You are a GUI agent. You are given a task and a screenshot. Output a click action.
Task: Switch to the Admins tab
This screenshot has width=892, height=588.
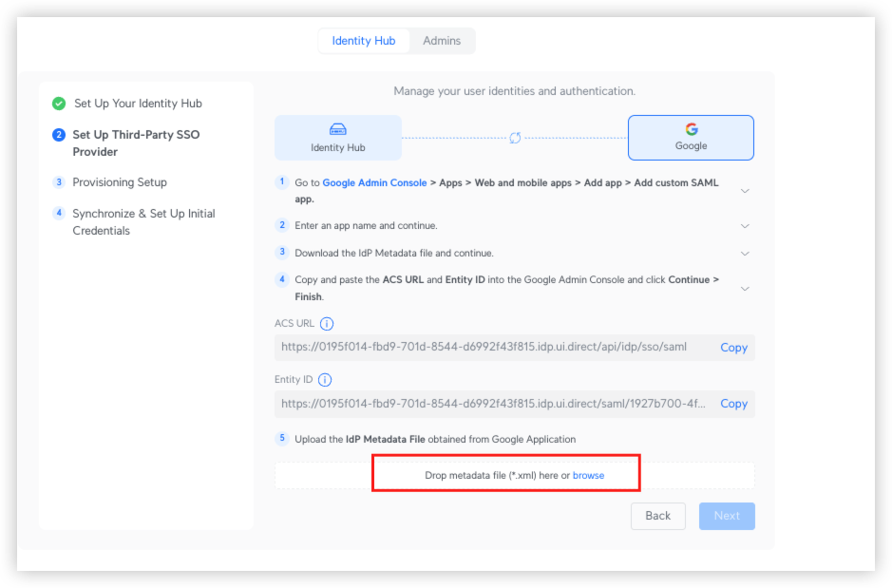(x=442, y=41)
